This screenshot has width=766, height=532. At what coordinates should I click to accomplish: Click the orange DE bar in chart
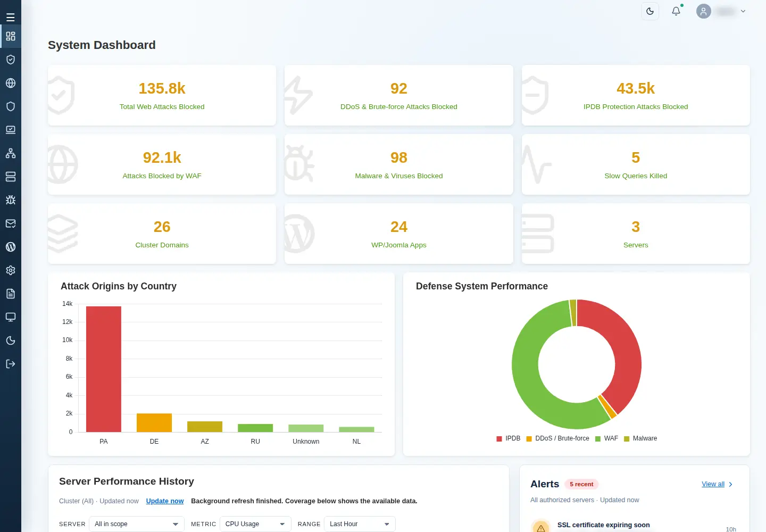[154, 423]
